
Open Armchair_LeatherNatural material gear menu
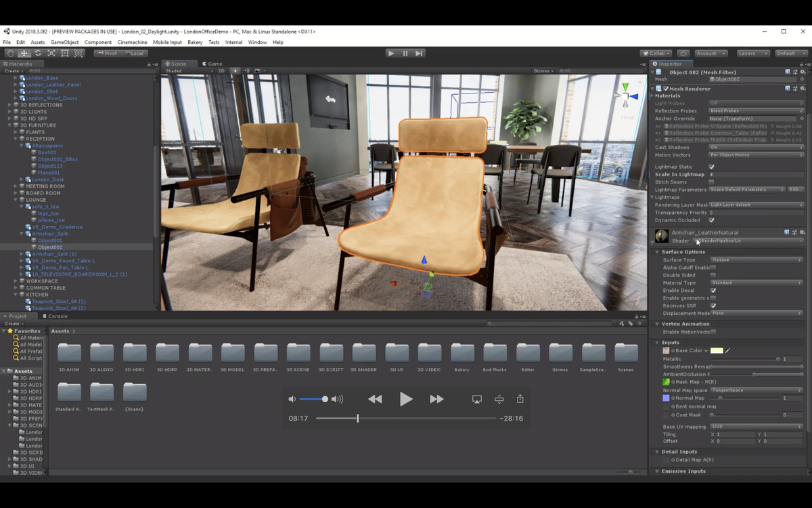[x=803, y=232]
